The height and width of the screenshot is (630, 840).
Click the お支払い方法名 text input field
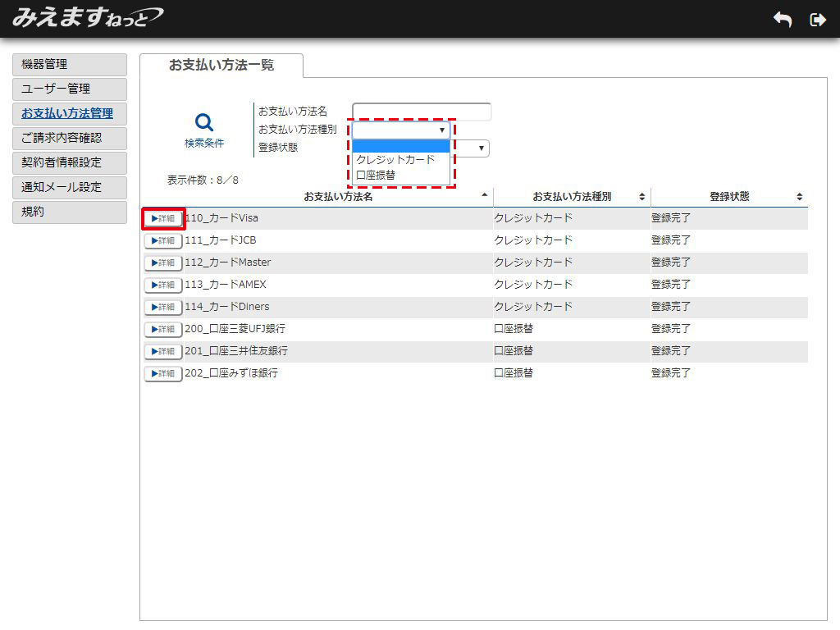click(422, 112)
